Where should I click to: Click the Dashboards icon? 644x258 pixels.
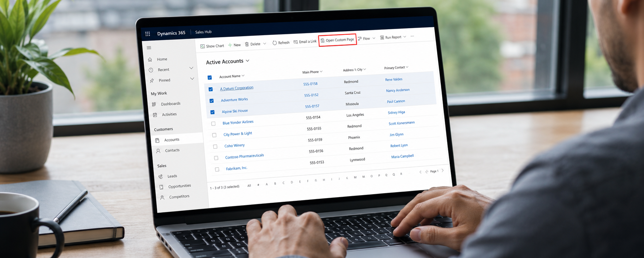154,104
